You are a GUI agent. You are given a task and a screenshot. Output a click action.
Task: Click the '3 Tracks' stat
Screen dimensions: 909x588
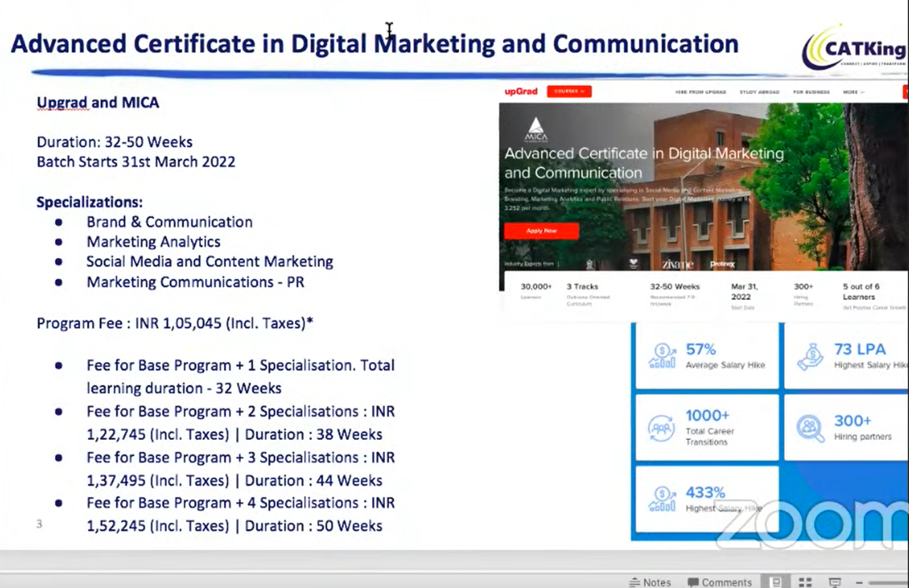click(587, 294)
